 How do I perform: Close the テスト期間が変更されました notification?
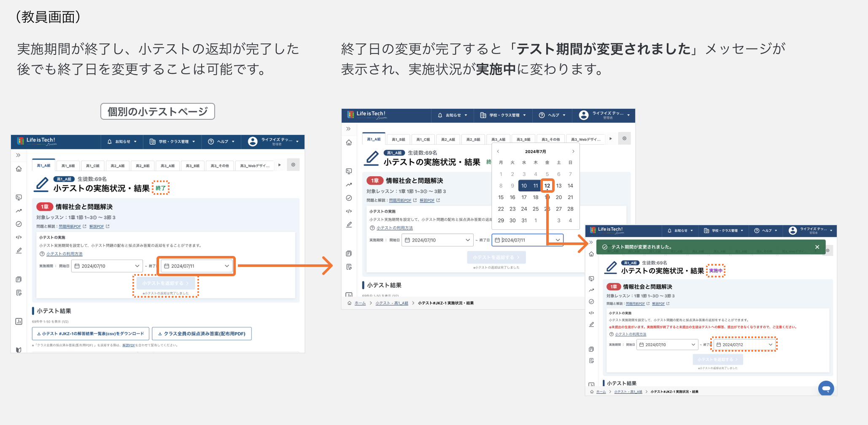click(817, 247)
